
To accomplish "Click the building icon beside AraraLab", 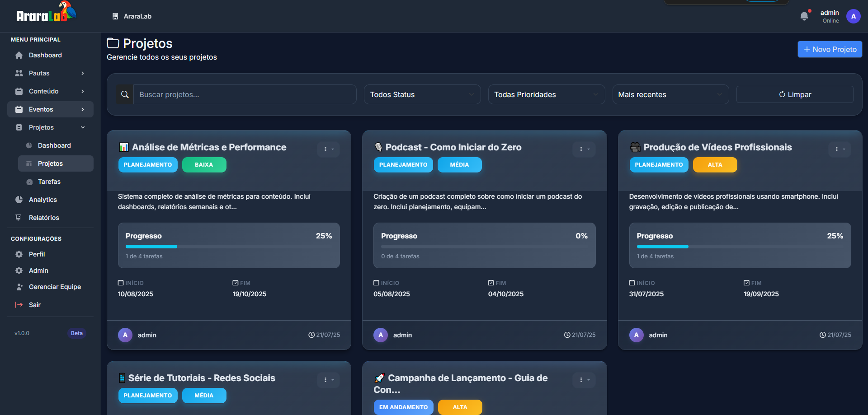I will [115, 16].
